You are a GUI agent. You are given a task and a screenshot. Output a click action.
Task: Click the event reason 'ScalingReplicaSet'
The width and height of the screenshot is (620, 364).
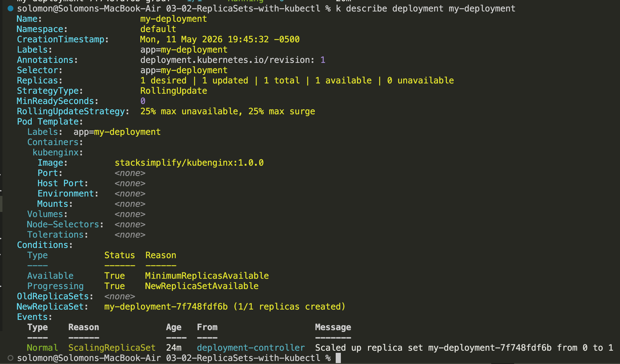pyautogui.click(x=112, y=348)
